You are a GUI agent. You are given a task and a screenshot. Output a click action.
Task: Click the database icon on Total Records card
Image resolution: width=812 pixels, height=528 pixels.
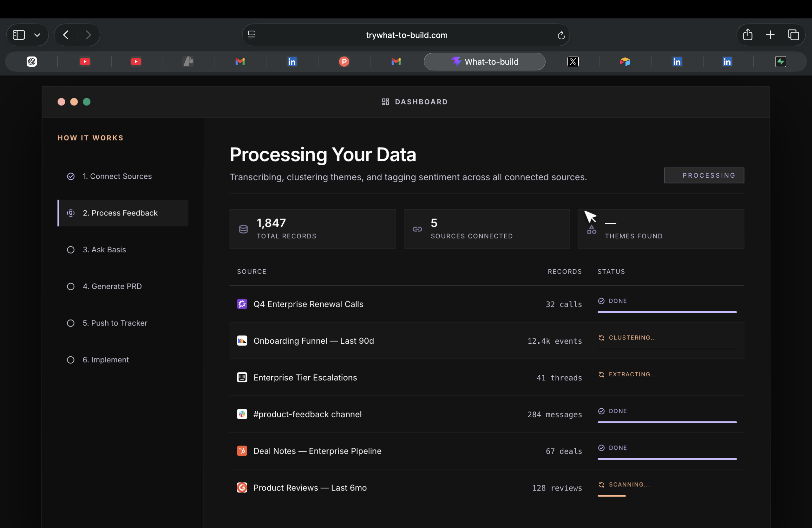243,229
